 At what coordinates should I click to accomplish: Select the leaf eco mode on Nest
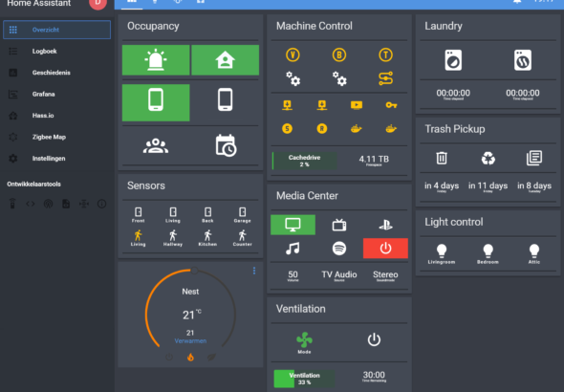click(x=211, y=358)
